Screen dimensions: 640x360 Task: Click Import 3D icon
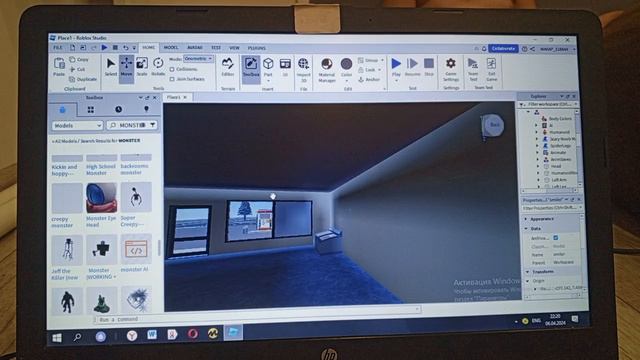pos(303,69)
